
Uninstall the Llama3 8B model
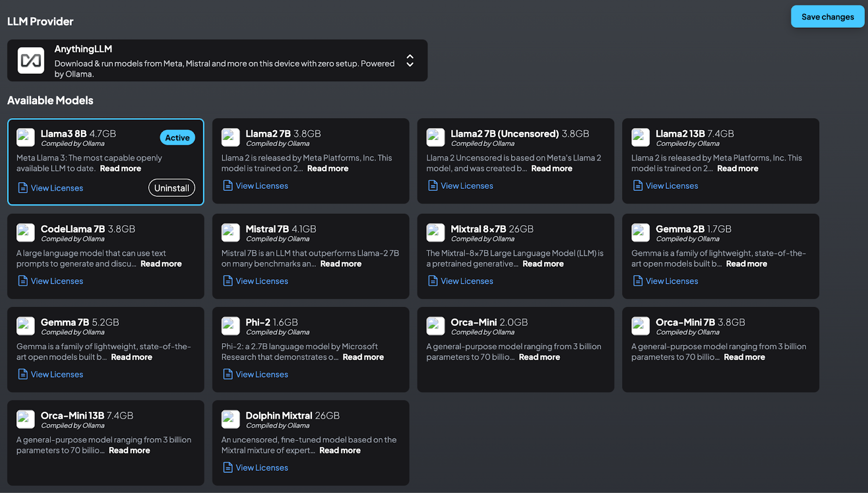click(171, 188)
